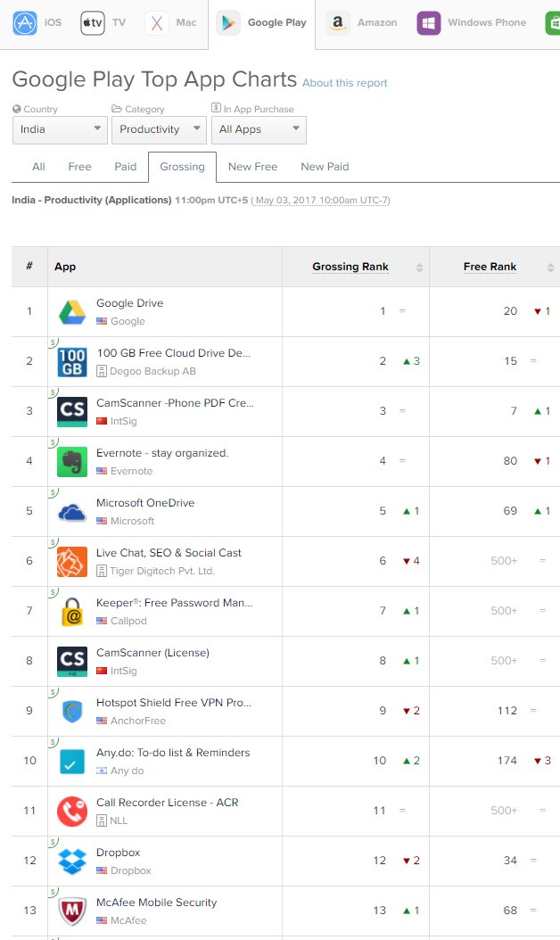This screenshot has height=940, width=560.
Task: Expand the Category dropdown showing Productivity
Action: [x=159, y=129]
